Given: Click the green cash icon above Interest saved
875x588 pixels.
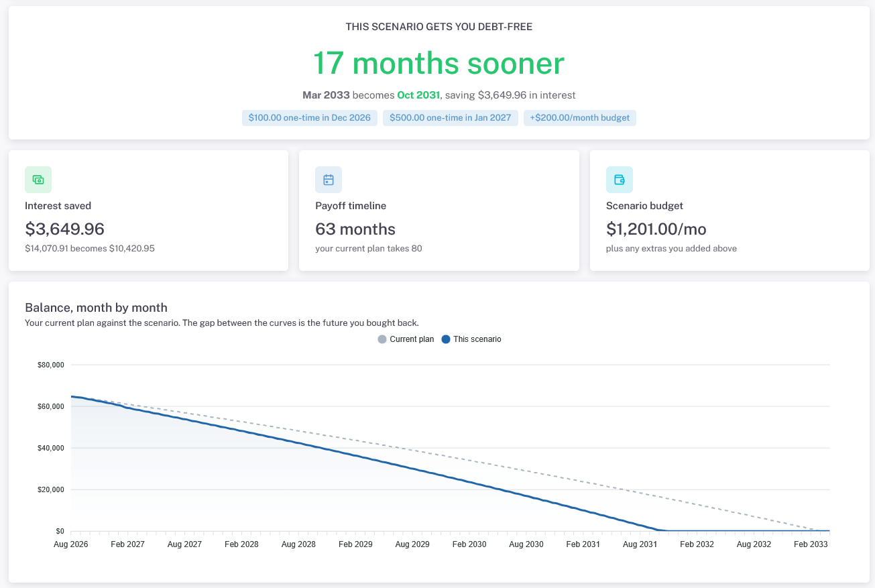Looking at the screenshot, I should tap(38, 180).
